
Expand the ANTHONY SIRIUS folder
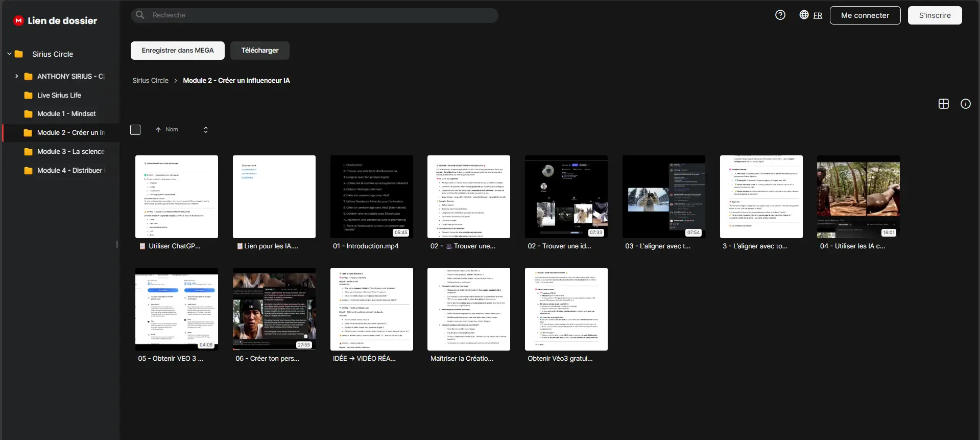[16, 76]
